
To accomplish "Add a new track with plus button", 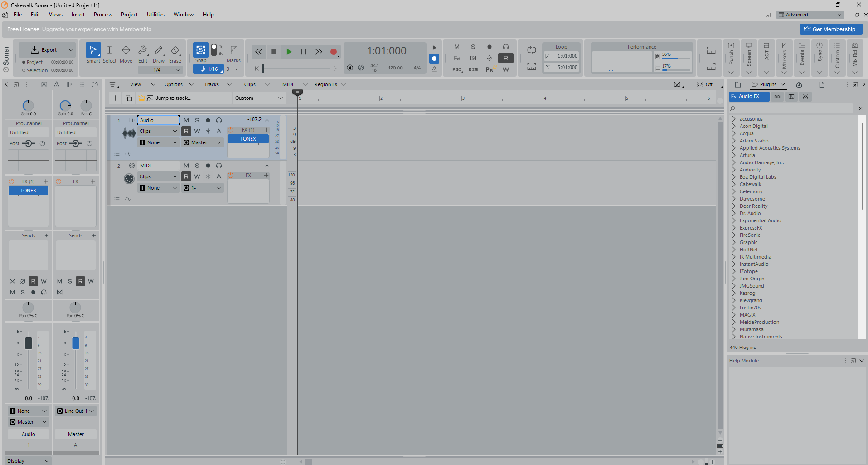I will (115, 98).
